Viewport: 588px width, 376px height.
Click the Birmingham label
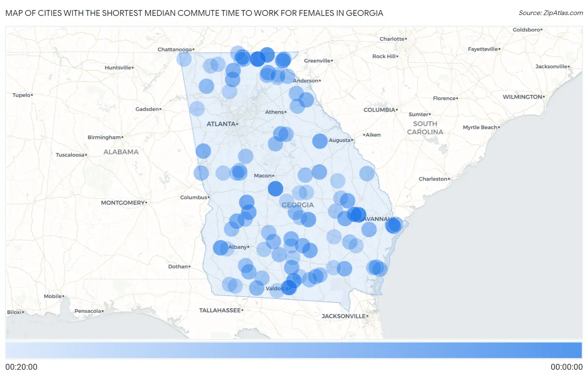point(104,137)
